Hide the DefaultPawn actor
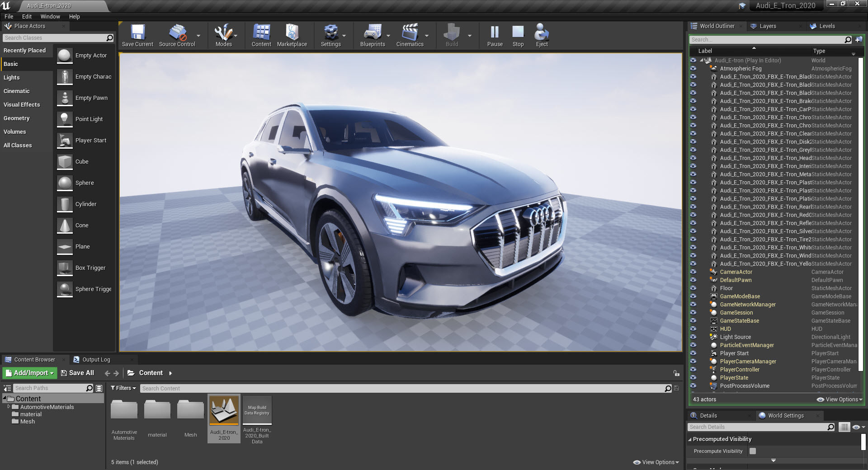The height and width of the screenshot is (470, 868). click(x=693, y=280)
